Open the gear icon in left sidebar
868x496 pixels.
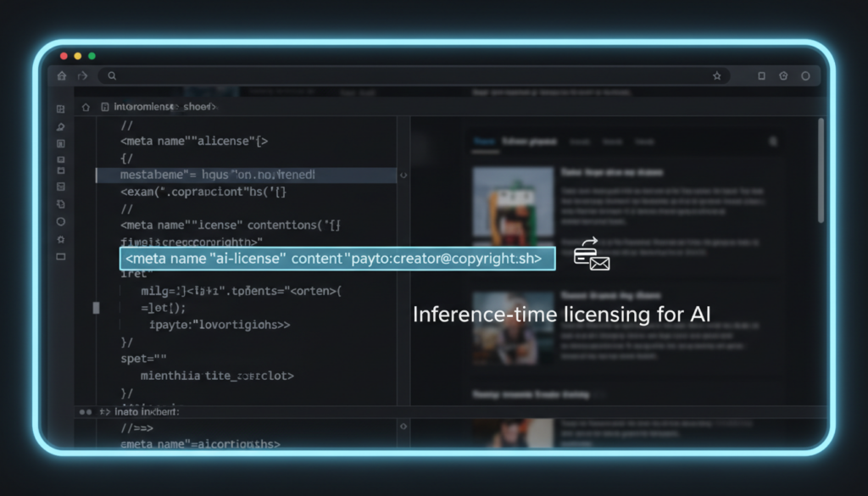point(61,240)
